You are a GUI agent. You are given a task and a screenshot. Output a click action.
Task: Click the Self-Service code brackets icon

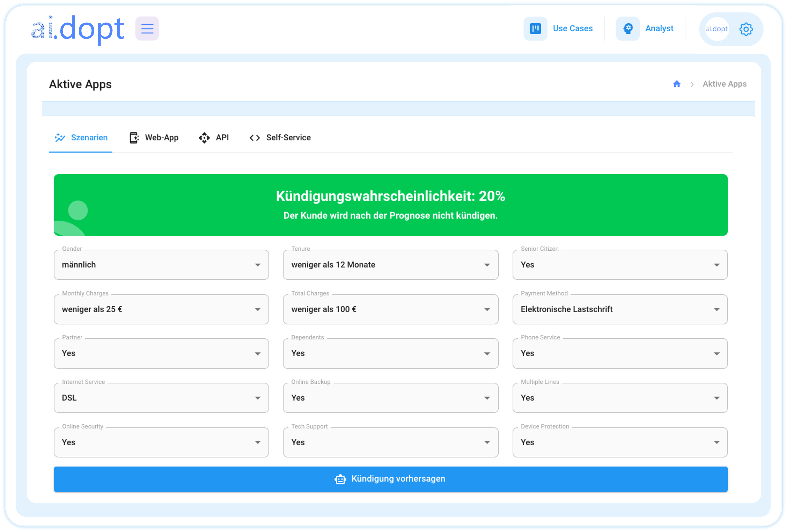coord(255,138)
